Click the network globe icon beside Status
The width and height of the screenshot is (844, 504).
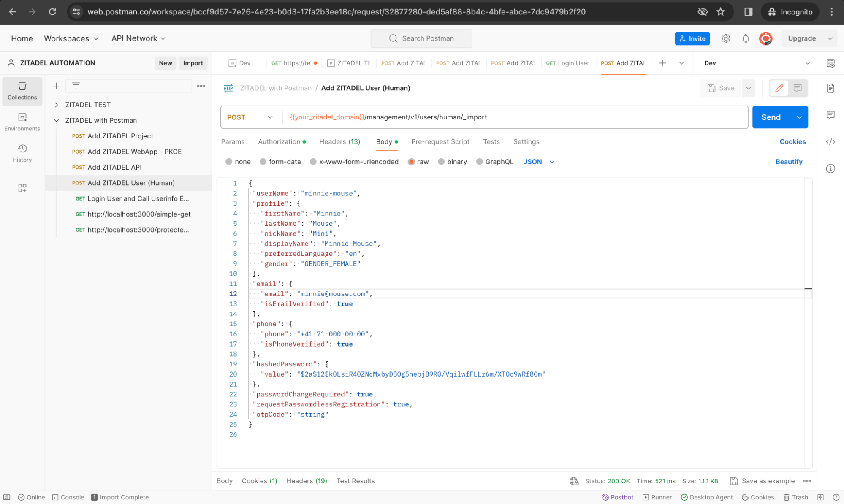click(574, 481)
